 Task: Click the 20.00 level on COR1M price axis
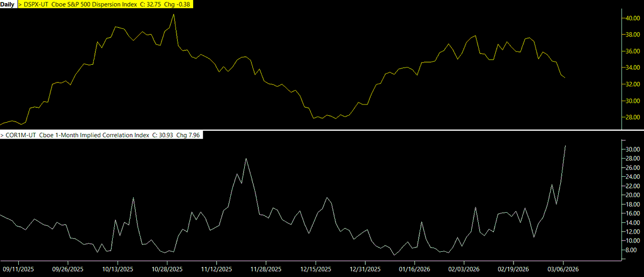click(632, 195)
